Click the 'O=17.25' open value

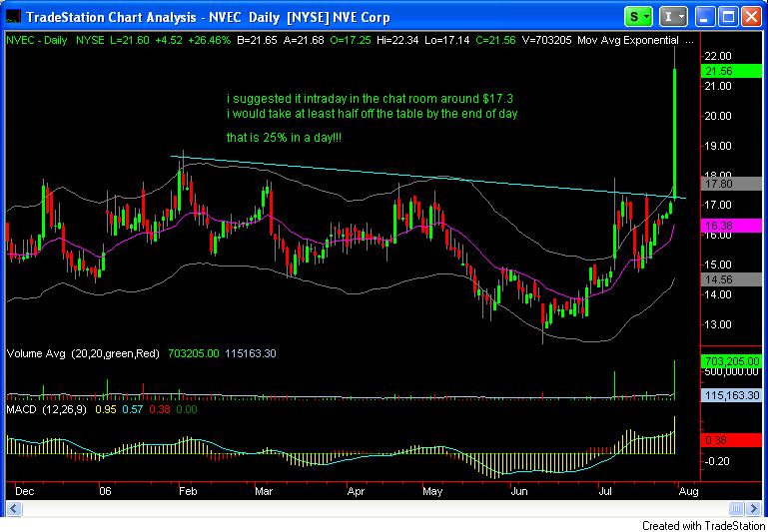(352, 41)
